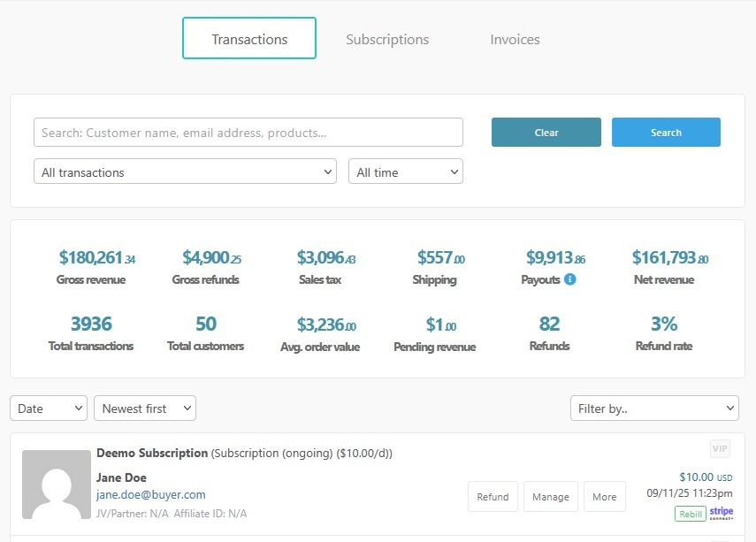
Task: Click the Manage button
Action: [551, 497]
